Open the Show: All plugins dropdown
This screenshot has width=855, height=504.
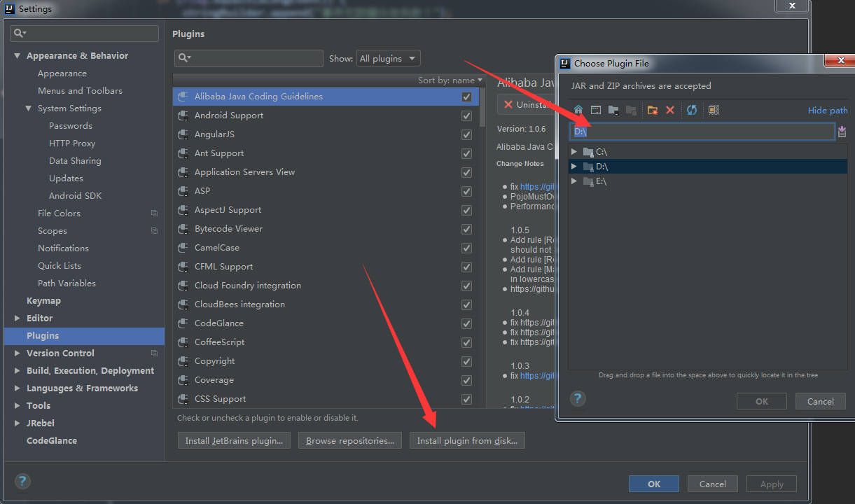388,58
